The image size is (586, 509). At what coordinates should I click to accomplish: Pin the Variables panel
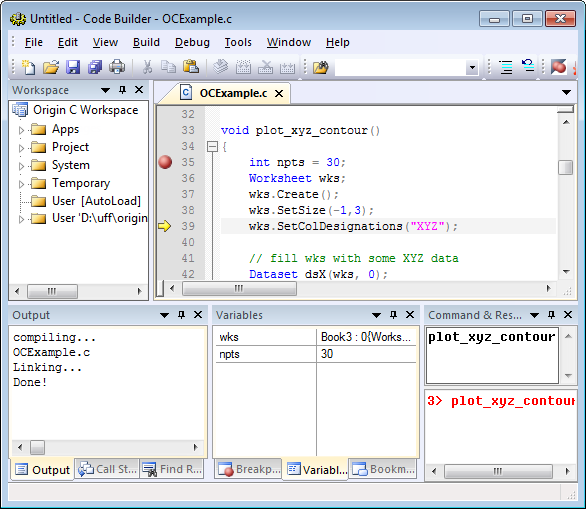[393, 315]
